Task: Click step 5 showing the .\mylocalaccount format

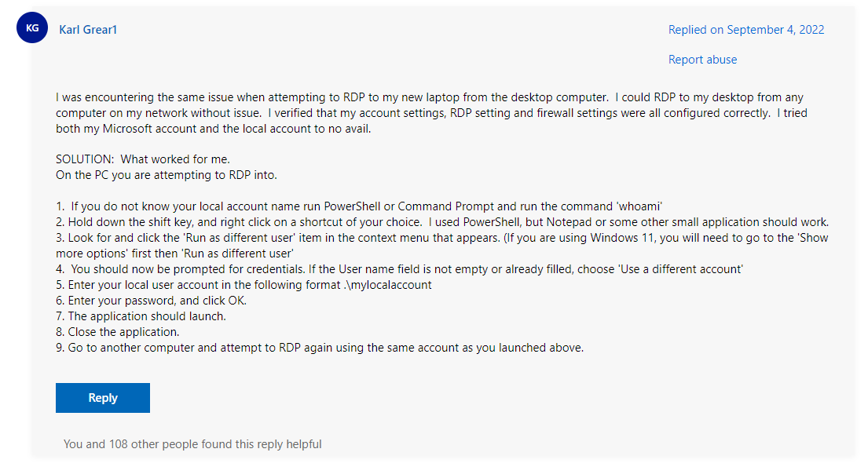Action: (244, 285)
